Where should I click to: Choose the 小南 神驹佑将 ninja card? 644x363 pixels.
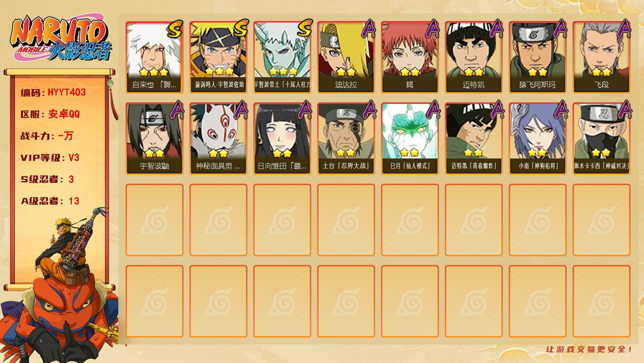[537, 139]
